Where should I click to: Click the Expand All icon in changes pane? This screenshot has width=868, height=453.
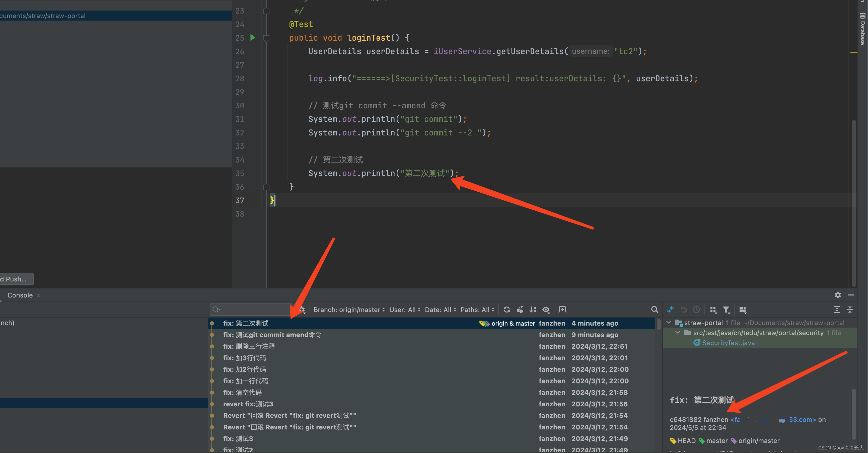point(837,310)
